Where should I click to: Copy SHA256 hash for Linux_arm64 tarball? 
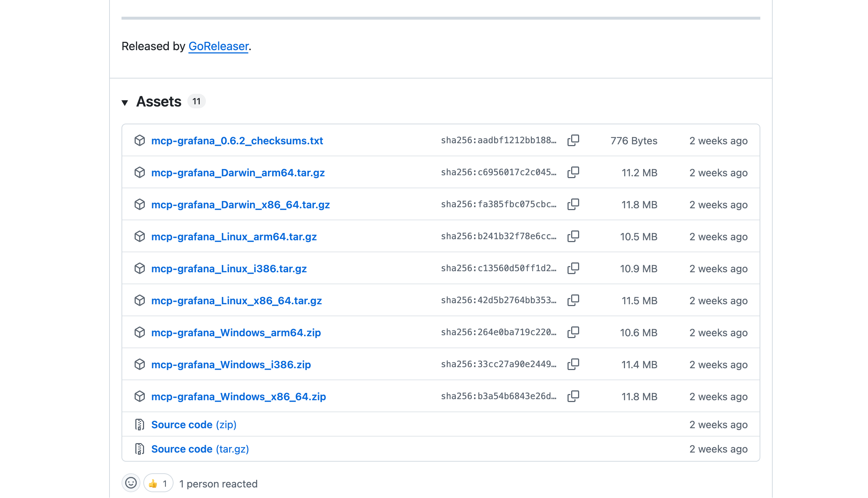tap(573, 236)
